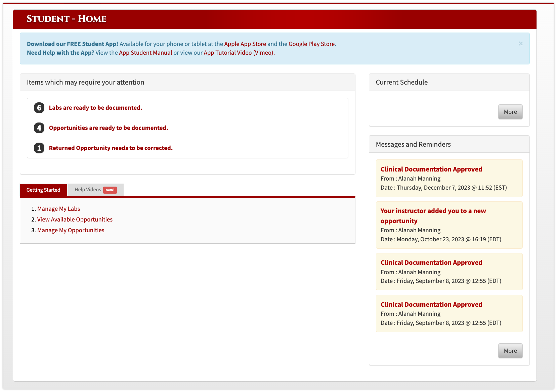557x392 pixels.
Task: Open the Google Play Store link
Action: tap(311, 44)
